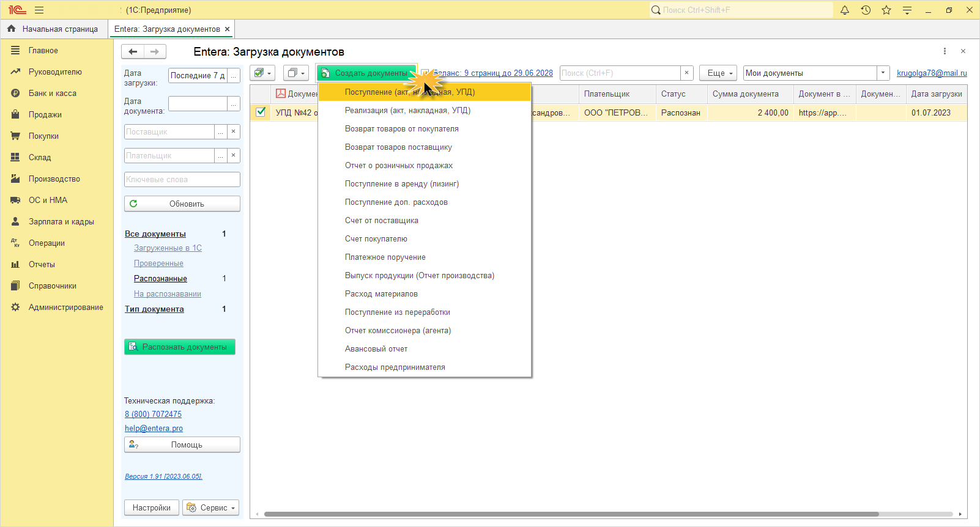
Task: Go to the Главное section
Action: click(x=43, y=51)
